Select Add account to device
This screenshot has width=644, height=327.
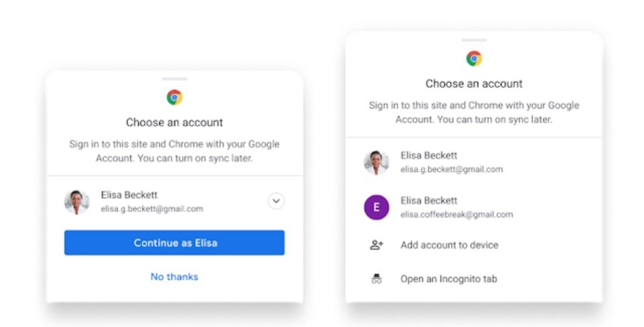click(474, 245)
